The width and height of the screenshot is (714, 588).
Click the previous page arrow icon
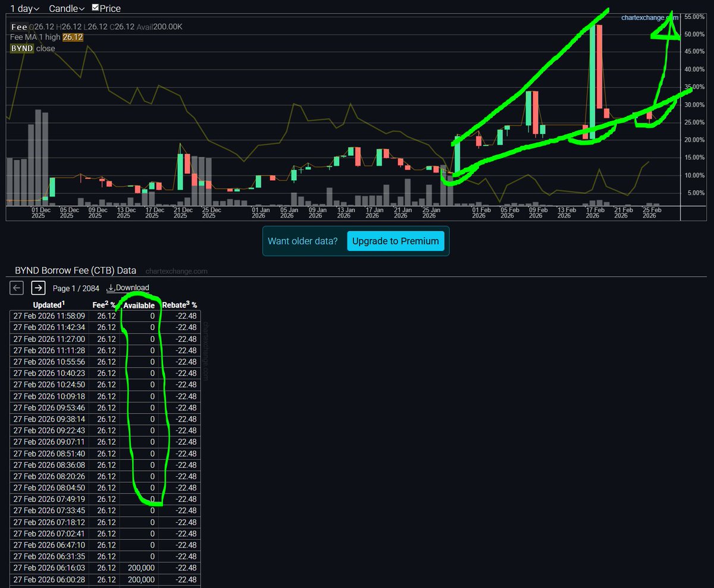point(17,288)
